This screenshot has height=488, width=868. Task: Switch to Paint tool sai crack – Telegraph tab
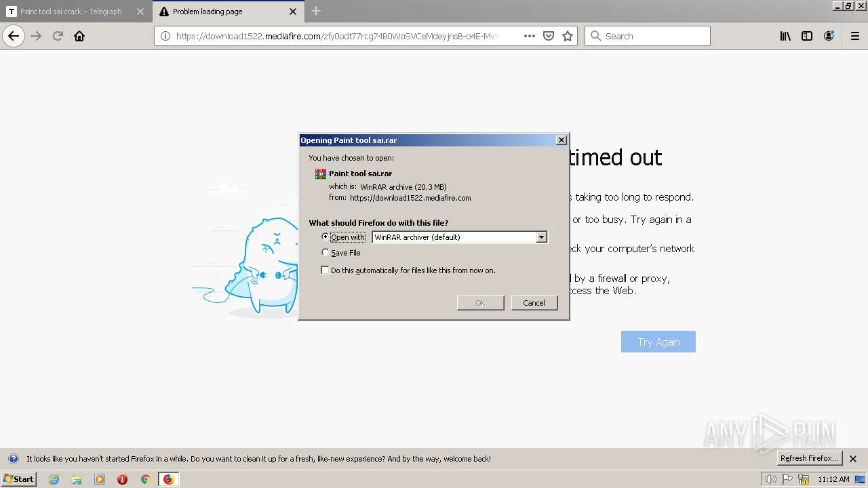(x=75, y=12)
